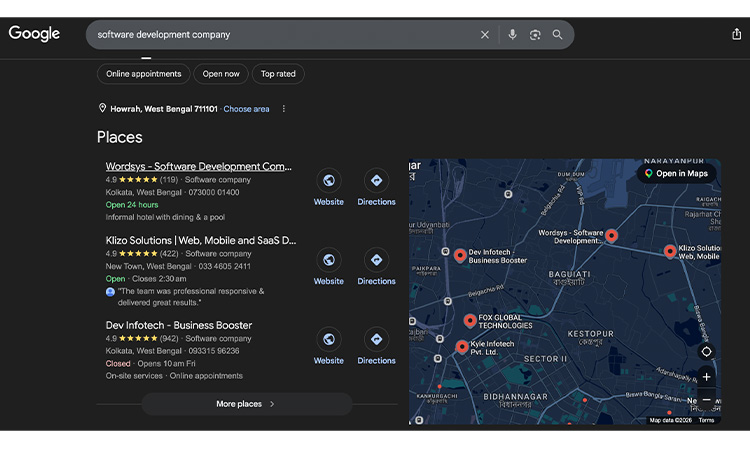Zoom out the map with the minus button
Screen dimensions: 750x450
[706, 399]
